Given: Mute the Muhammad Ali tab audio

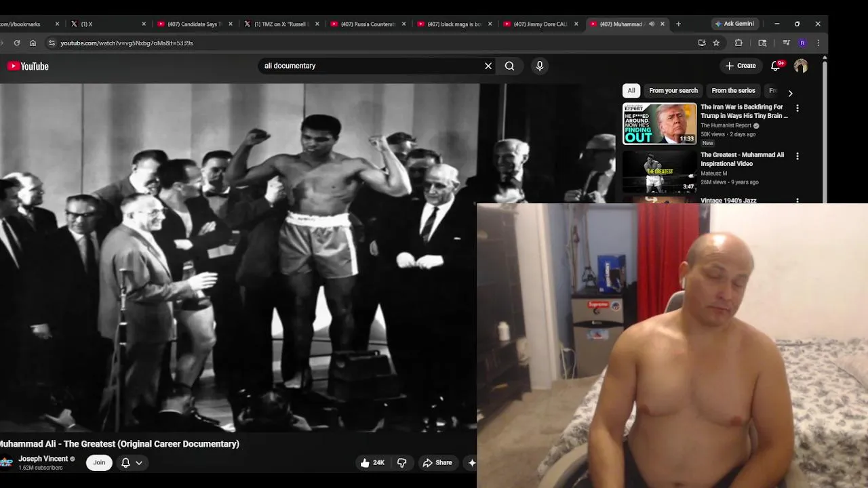Looking at the screenshot, I should pyautogui.click(x=651, y=24).
